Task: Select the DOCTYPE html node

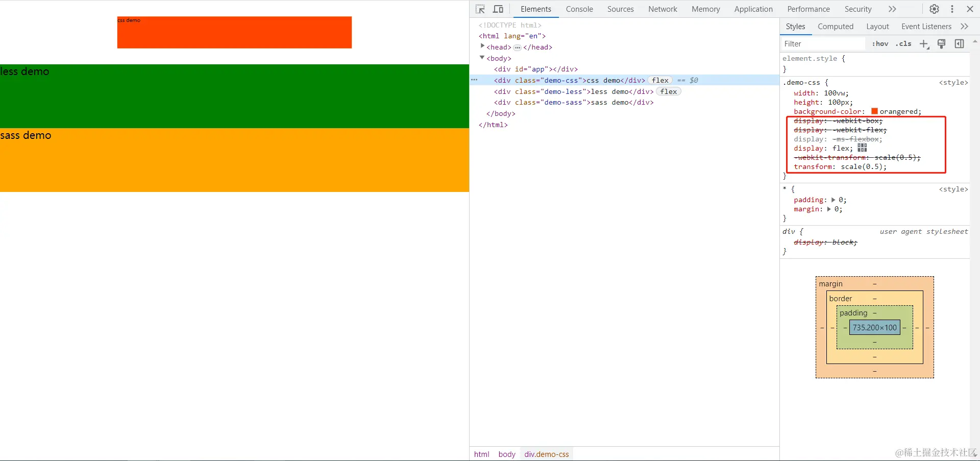Action: (x=510, y=25)
